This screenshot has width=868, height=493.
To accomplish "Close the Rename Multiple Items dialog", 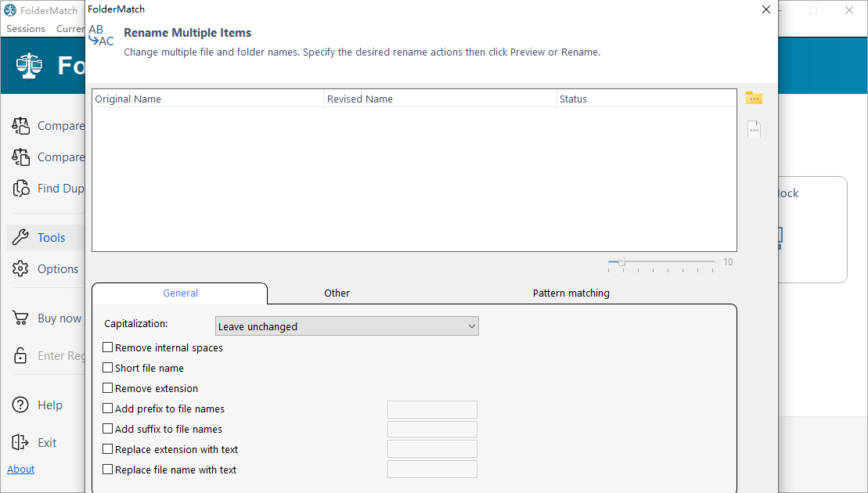I will [x=766, y=9].
